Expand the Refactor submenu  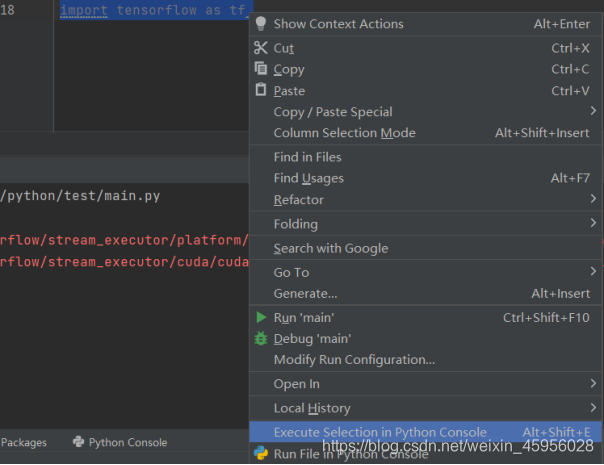click(425, 200)
